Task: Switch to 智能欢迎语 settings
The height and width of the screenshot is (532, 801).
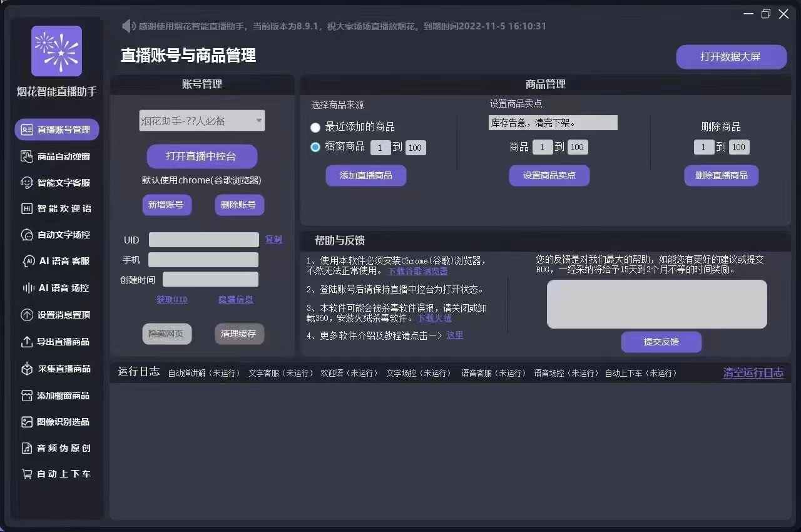Action: pos(56,208)
